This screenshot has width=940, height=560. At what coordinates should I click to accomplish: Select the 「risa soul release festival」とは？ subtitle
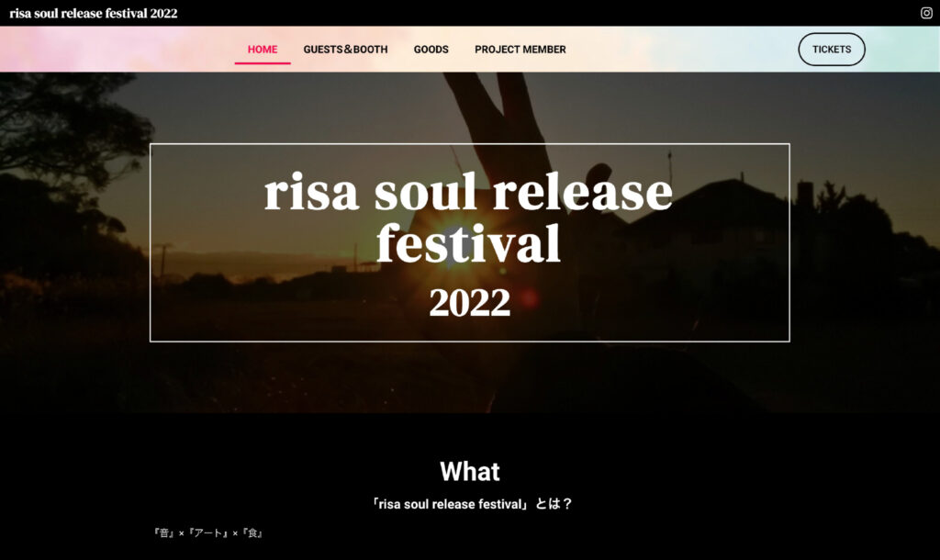(471, 504)
